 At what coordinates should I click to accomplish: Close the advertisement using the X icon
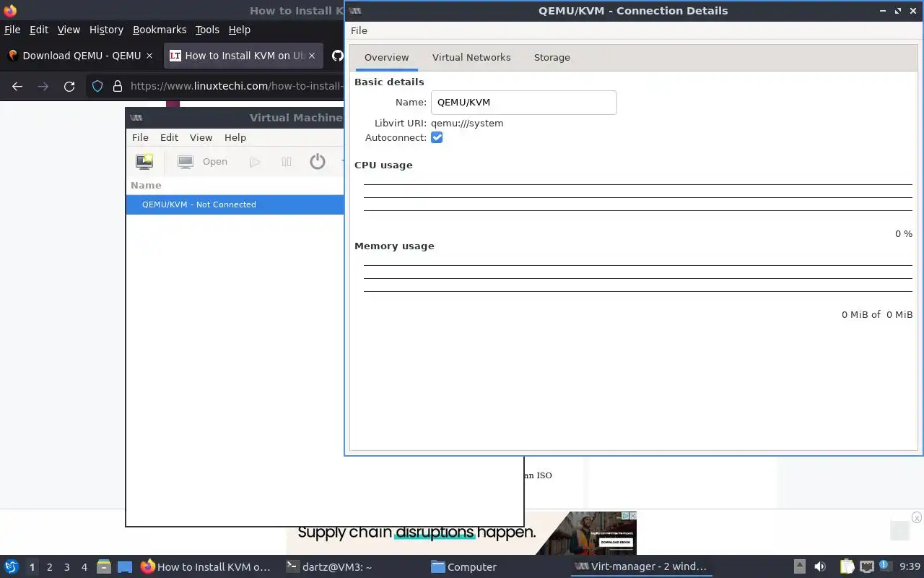917,517
